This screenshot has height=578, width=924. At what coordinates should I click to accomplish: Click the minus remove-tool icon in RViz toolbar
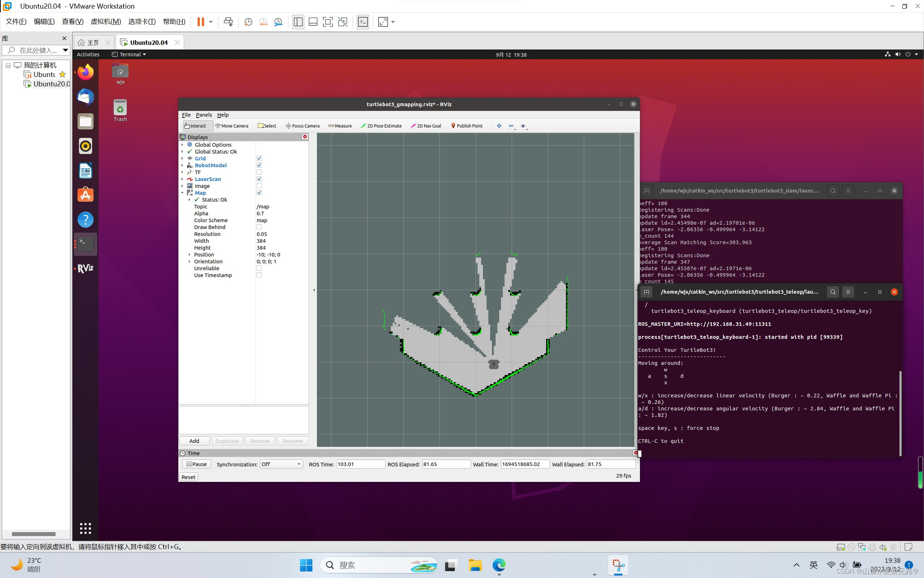tap(511, 126)
